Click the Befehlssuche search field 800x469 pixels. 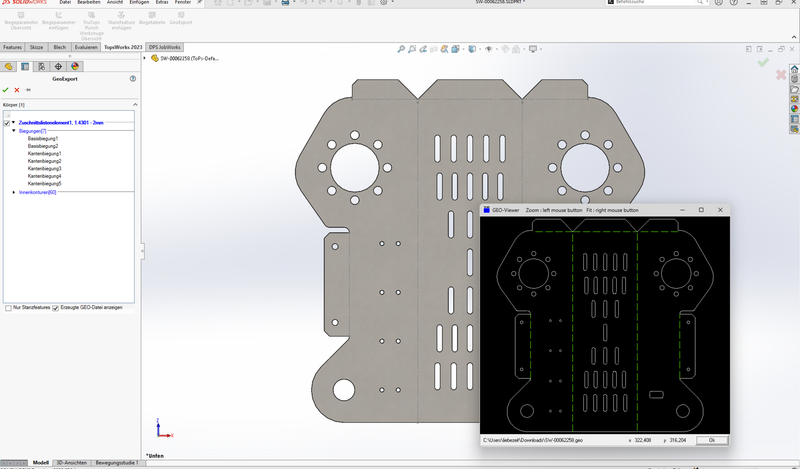click(x=656, y=2)
